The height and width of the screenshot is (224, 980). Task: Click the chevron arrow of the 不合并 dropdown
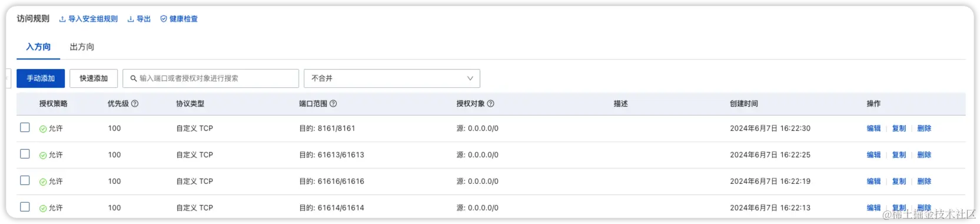pos(470,78)
